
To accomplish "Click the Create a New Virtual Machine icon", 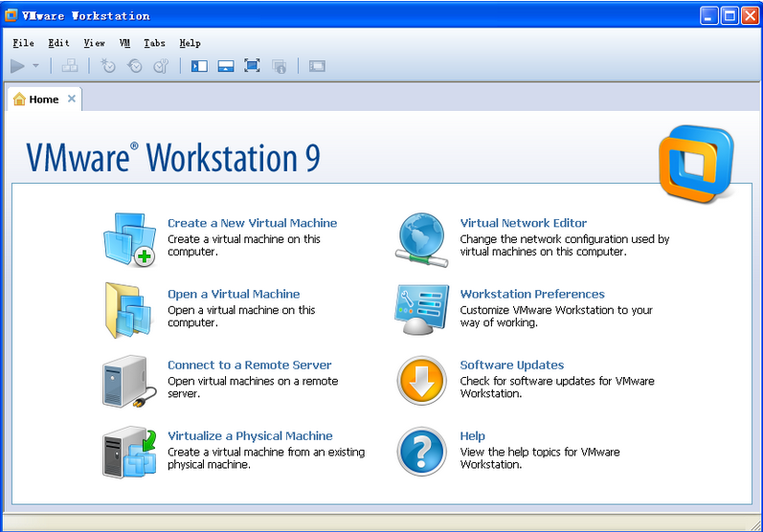I will click(128, 240).
